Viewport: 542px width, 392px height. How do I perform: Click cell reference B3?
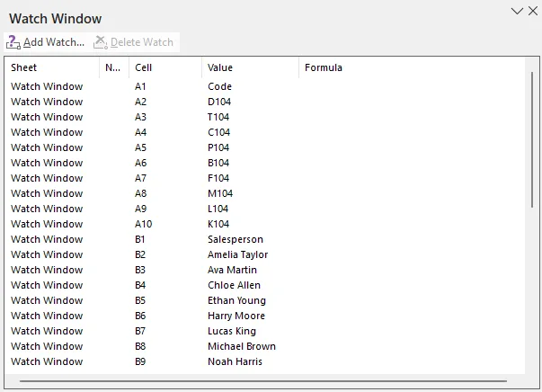[140, 270]
